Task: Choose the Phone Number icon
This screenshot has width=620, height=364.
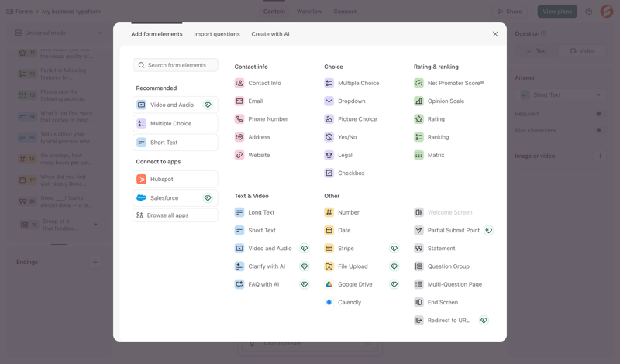Action: point(239,119)
